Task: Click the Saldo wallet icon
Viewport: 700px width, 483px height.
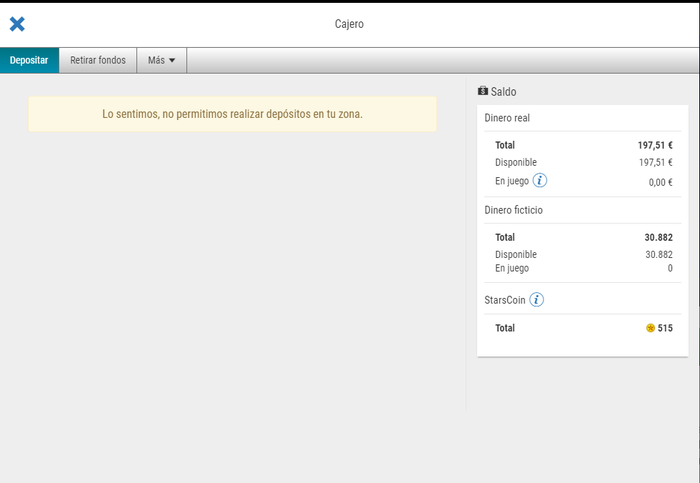Action: tap(483, 91)
